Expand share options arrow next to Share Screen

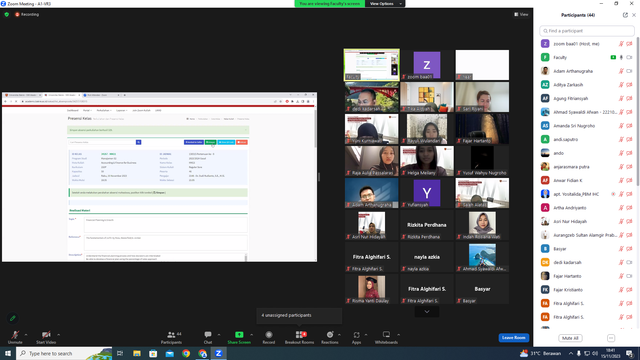251,335
